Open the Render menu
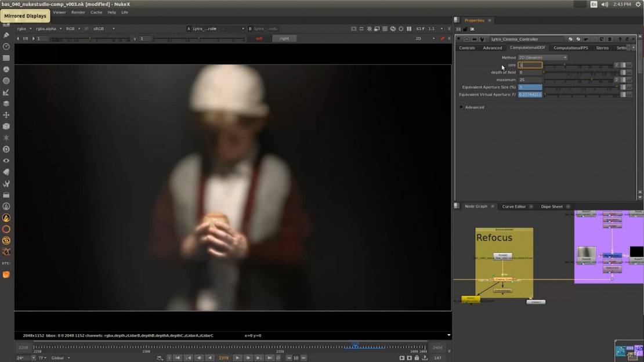 tap(78, 12)
